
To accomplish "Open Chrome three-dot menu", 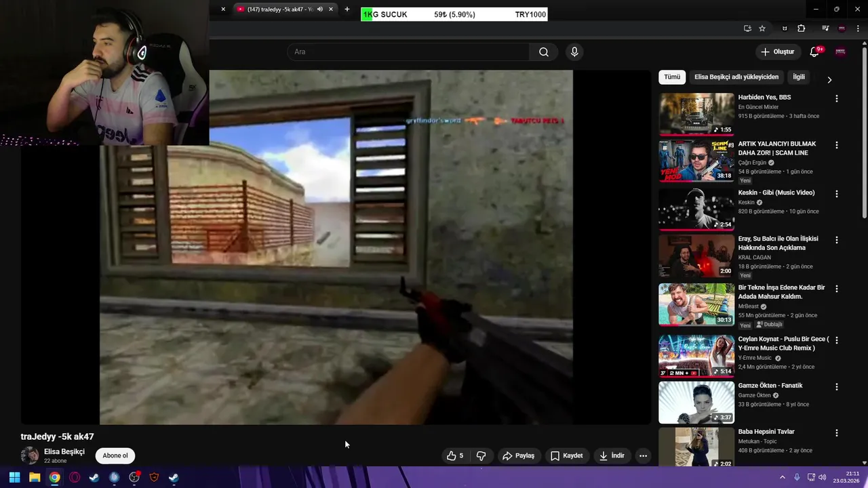I will [x=858, y=28].
